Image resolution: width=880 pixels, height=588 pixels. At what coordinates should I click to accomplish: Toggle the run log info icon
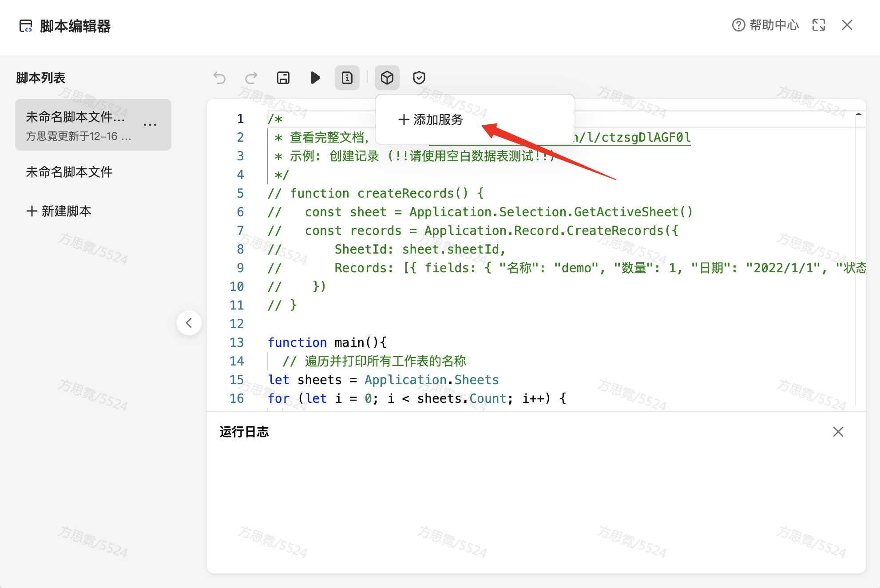pyautogui.click(x=347, y=78)
